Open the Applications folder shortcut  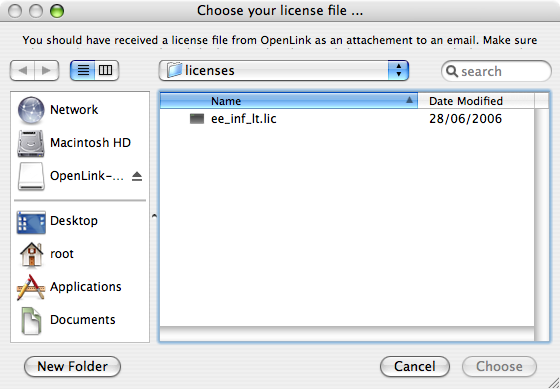(69, 287)
